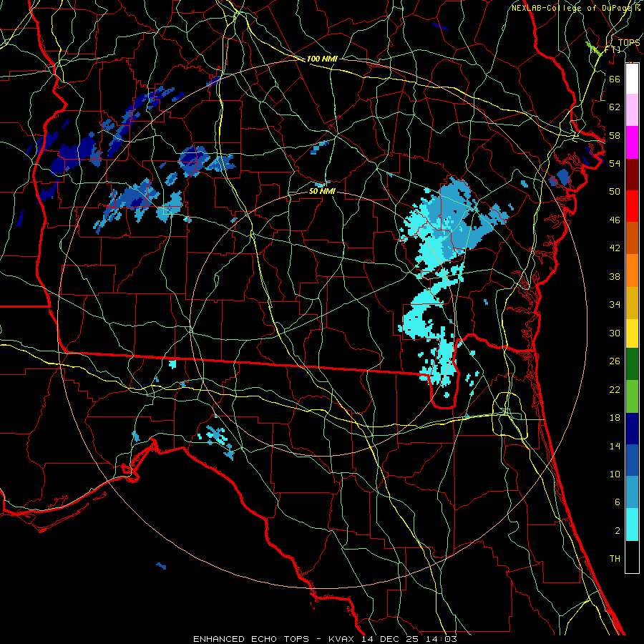Click the '18' legend value

[615, 418]
